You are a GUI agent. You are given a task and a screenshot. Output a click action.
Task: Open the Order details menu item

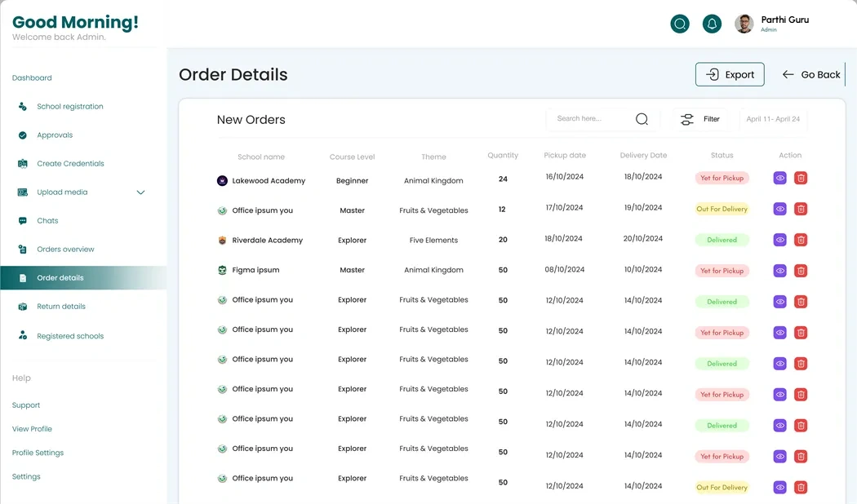click(83, 277)
